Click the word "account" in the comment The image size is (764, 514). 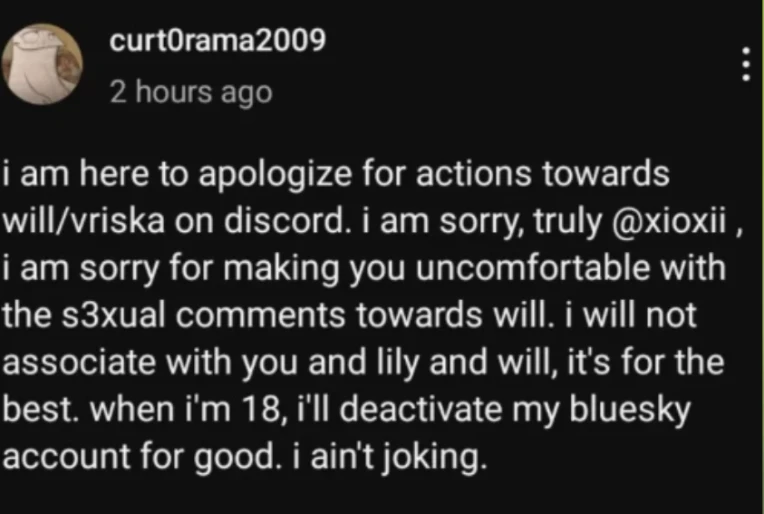[x=67, y=457]
